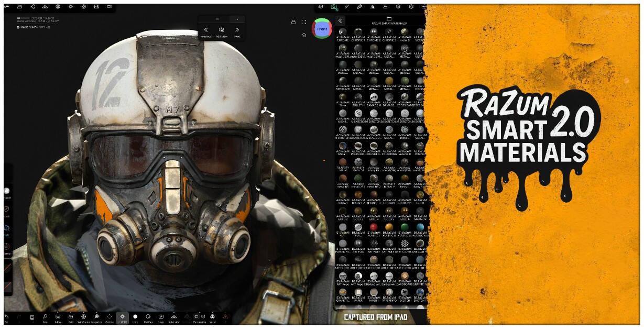Open the Stroke pencil icon
Viewport: 644px width, 330px height.
point(347,7)
